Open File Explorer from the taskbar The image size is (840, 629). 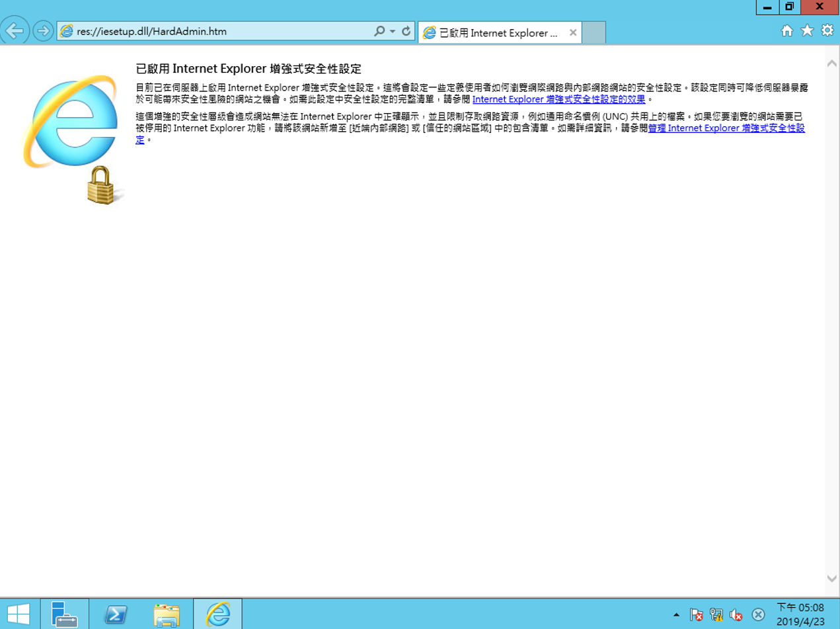point(167,614)
